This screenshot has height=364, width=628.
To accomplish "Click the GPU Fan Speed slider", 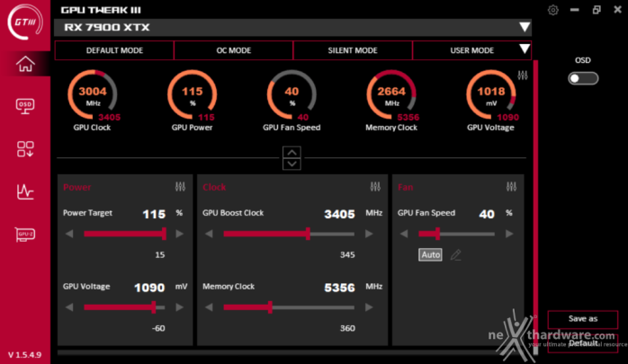I will tap(456, 234).
